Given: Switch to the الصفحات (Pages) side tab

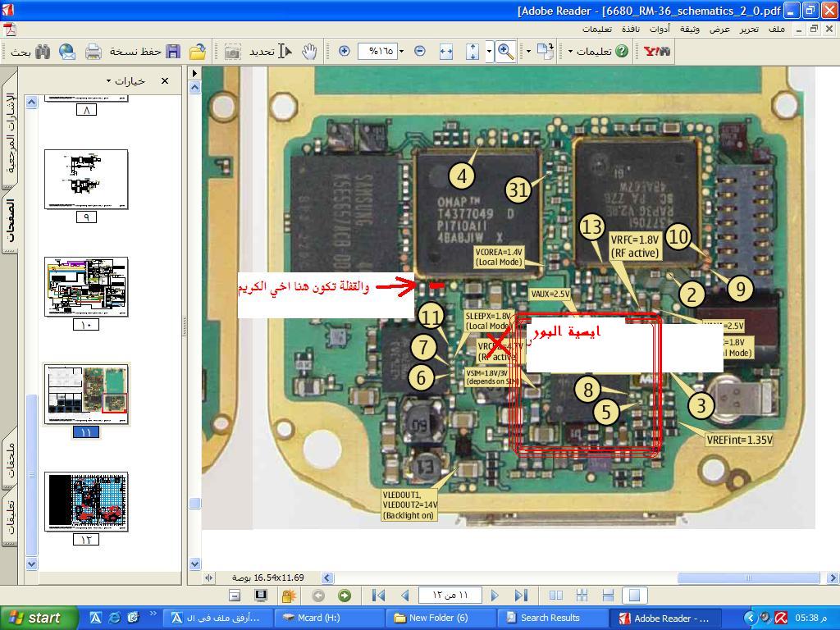Looking at the screenshot, I should tap(10, 220).
